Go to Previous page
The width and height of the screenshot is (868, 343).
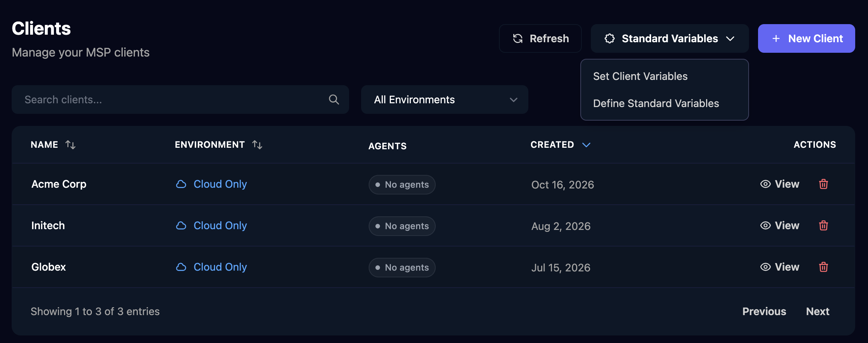(764, 311)
